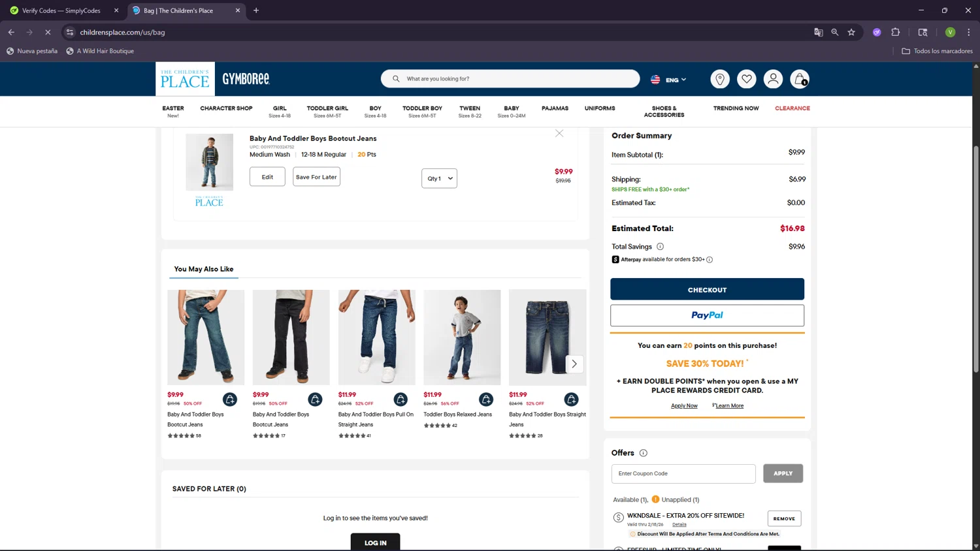Screen dimensions: 980x551
Task: Open Clearance menu
Action: (792, 108)
